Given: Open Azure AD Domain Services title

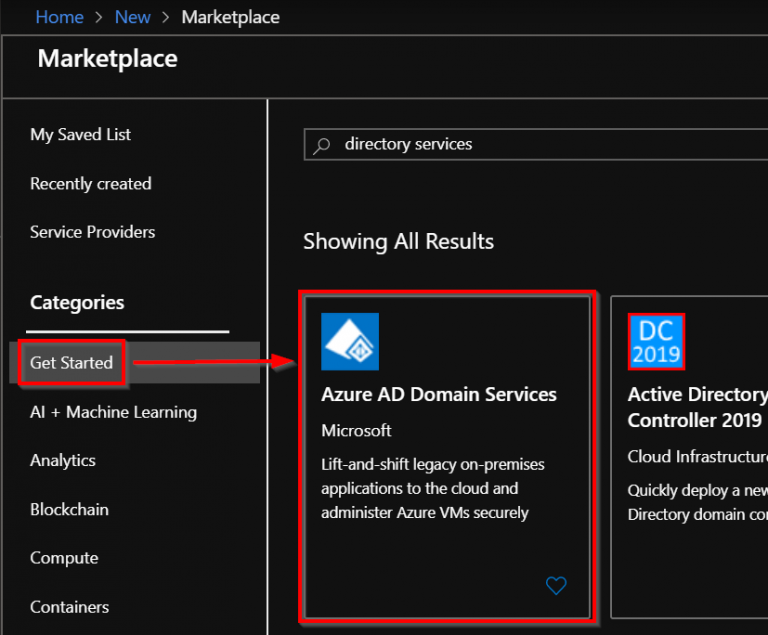Looking at the screenshot, I should click(439, 394).
